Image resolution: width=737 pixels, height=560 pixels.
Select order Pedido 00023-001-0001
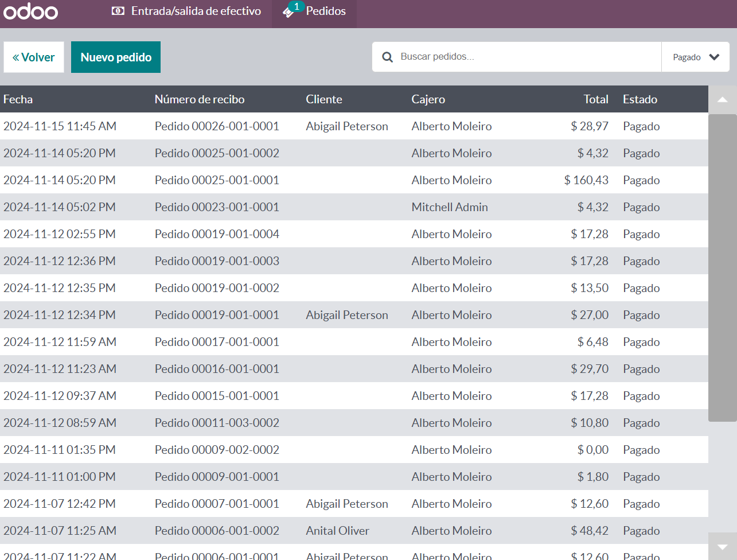click(354, 207)
